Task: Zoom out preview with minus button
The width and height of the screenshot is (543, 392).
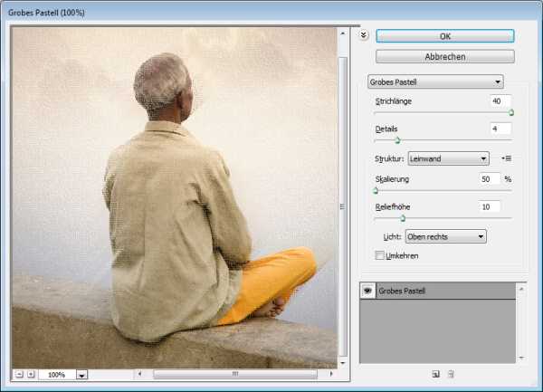Action: [x=19, y=374]
